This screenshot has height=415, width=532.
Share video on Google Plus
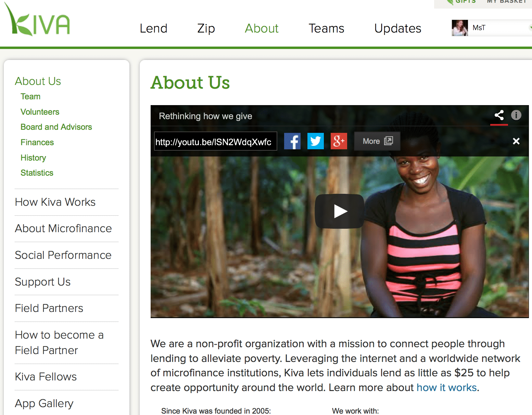click(x=339, y=141)
